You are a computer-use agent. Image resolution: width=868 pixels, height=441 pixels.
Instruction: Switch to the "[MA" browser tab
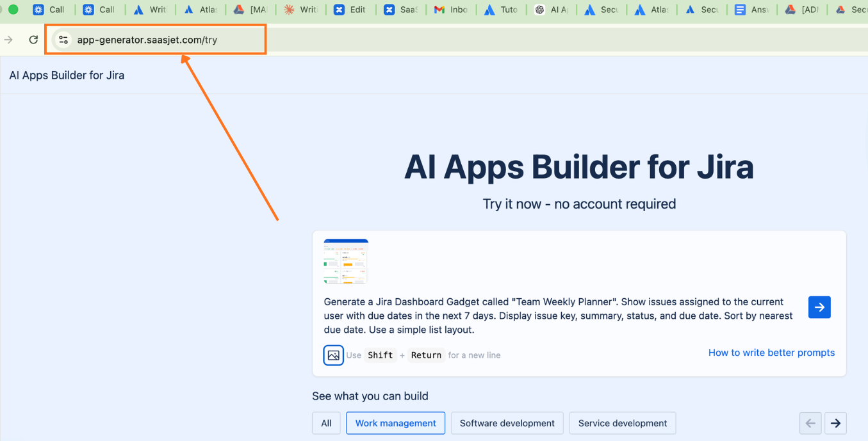(250, 10)
